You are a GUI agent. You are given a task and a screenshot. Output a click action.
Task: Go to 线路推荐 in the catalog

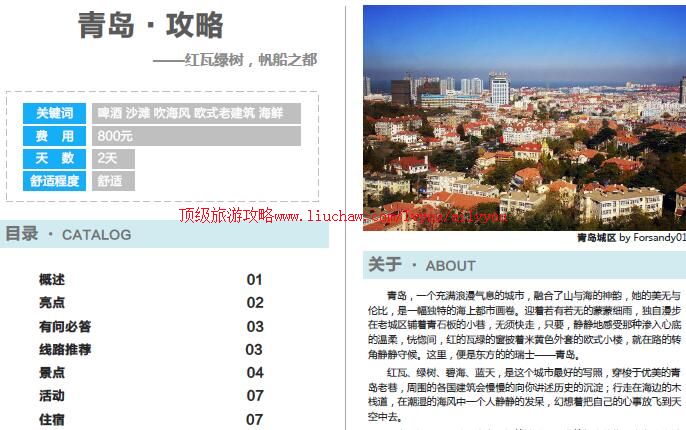65,349
